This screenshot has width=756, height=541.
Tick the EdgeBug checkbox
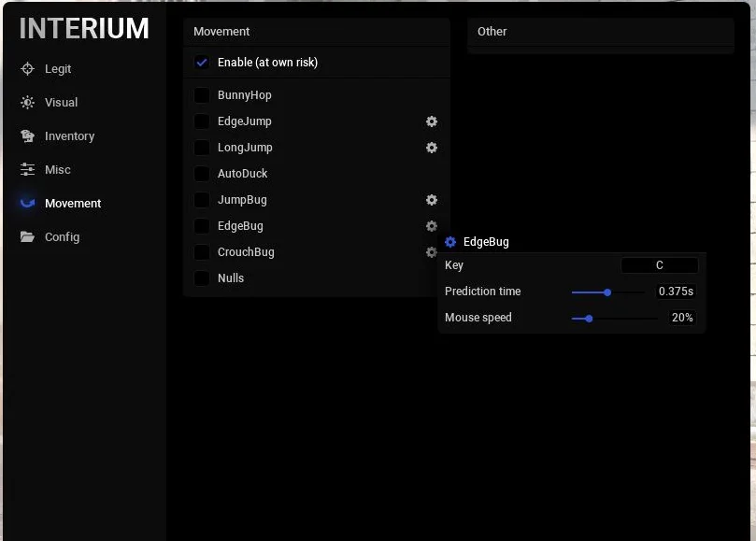pyautogui.click(x=202, y=226)
